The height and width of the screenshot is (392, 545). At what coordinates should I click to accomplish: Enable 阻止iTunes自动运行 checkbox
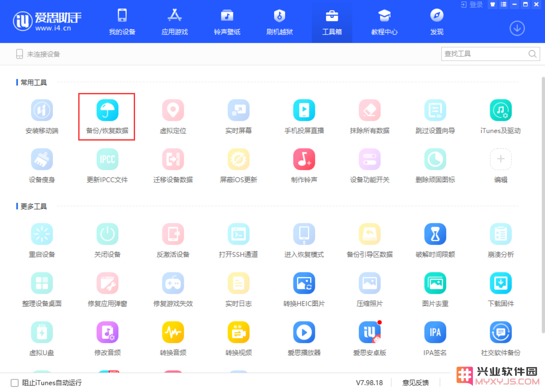point(14,383)
